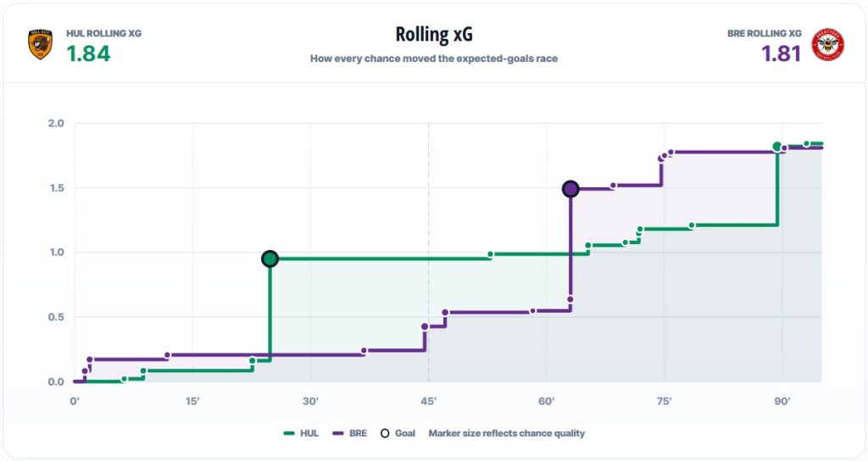Select the large purple Brentford goal marker
The image size is (868, 461).
coord(570,189)
